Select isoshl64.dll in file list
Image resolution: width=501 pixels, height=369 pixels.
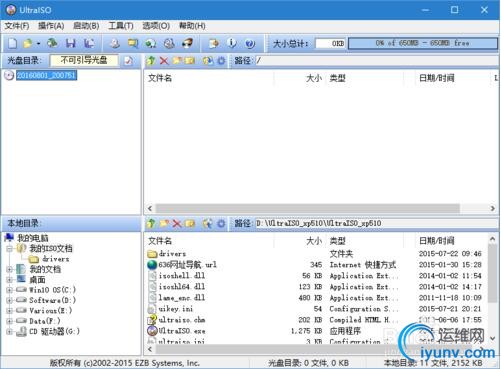click(x=176, y=287)
